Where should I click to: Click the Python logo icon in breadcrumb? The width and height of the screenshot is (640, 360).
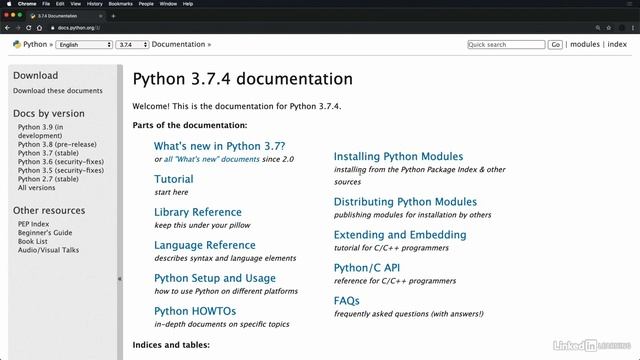point(17,44)
